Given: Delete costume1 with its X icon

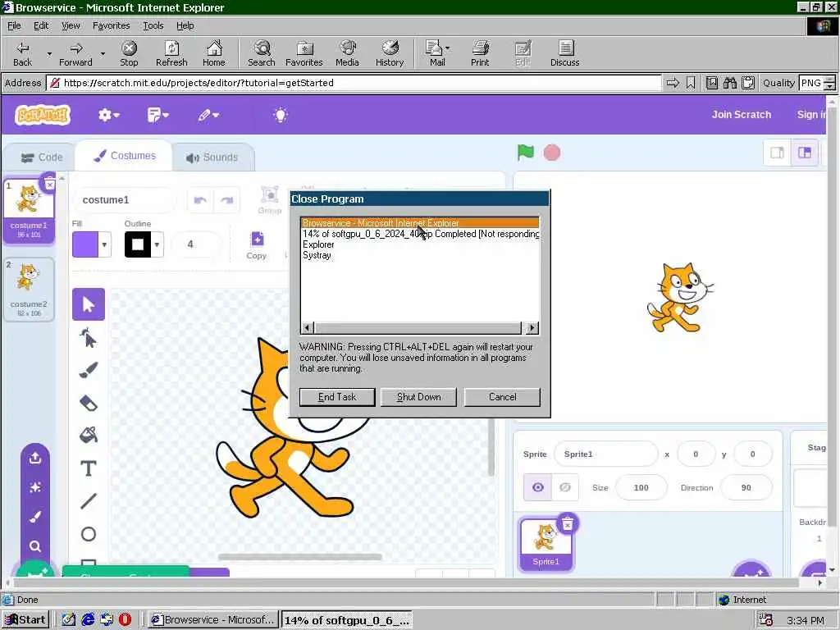Looking at the screenshot, I should pos(49,185).
